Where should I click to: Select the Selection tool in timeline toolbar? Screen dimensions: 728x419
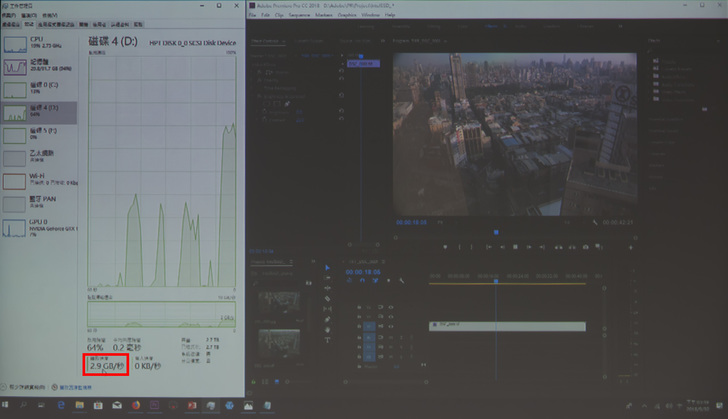(327, 267)
